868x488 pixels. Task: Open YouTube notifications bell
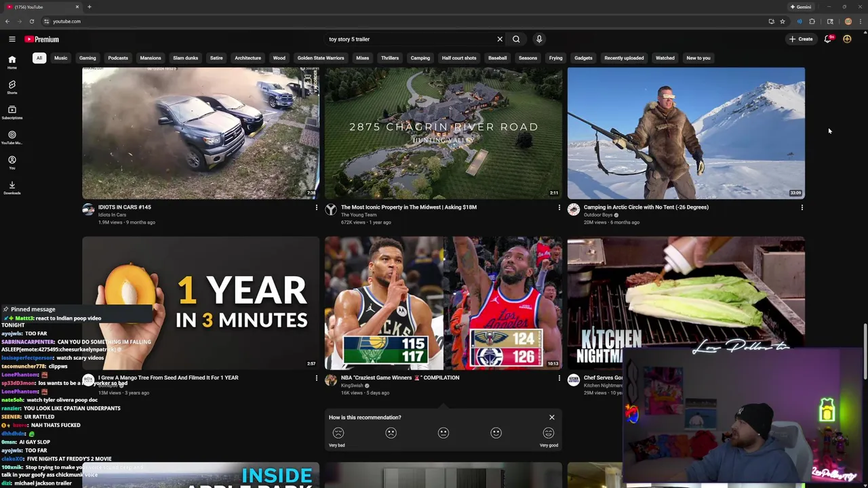coord(828,39)
